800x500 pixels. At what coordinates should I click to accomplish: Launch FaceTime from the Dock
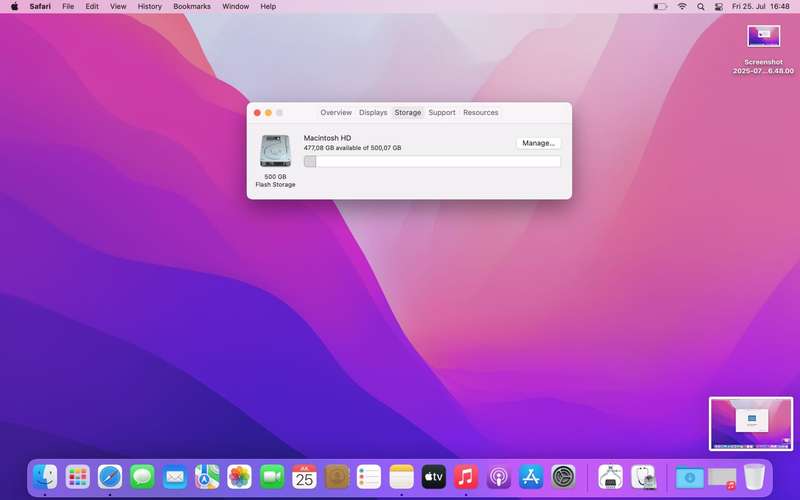point(272,477)
